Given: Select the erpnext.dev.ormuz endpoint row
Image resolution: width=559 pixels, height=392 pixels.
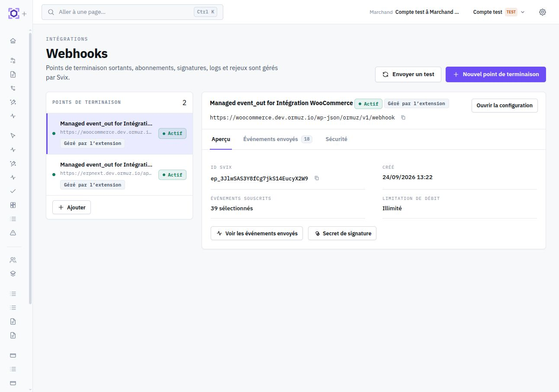Looking at the screenshot, I should tap(119, 175).
